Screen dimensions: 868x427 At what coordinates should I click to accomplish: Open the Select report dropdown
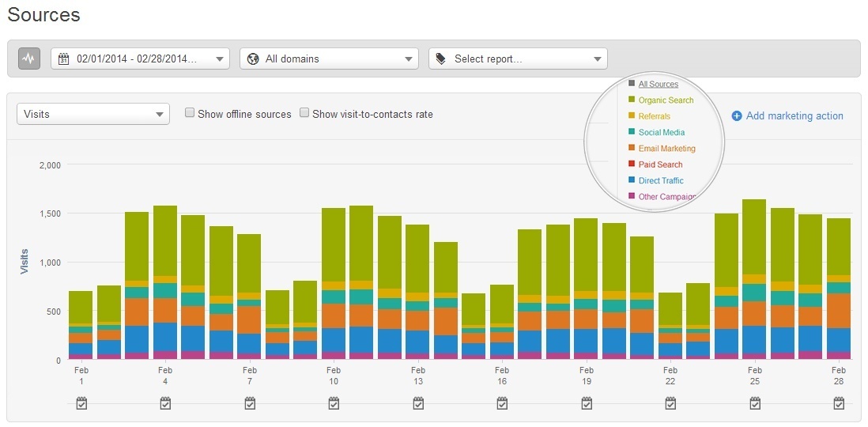click(518, 59)
